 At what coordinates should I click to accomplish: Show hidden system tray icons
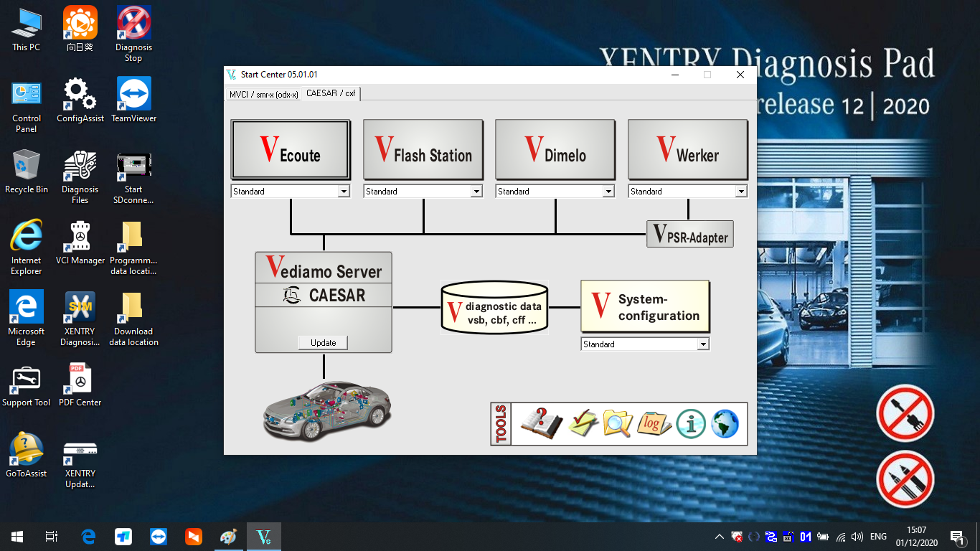(720, 537)
